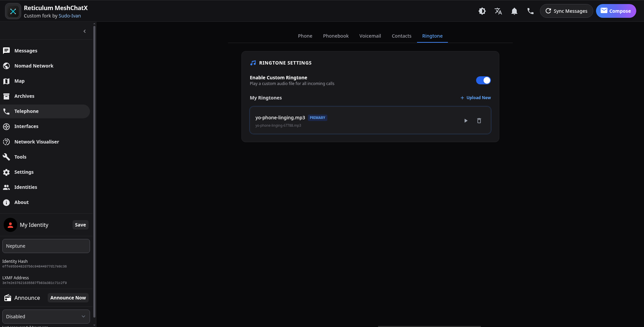
Task: Toggle the theme brightness icon
Action: [482, 11]
